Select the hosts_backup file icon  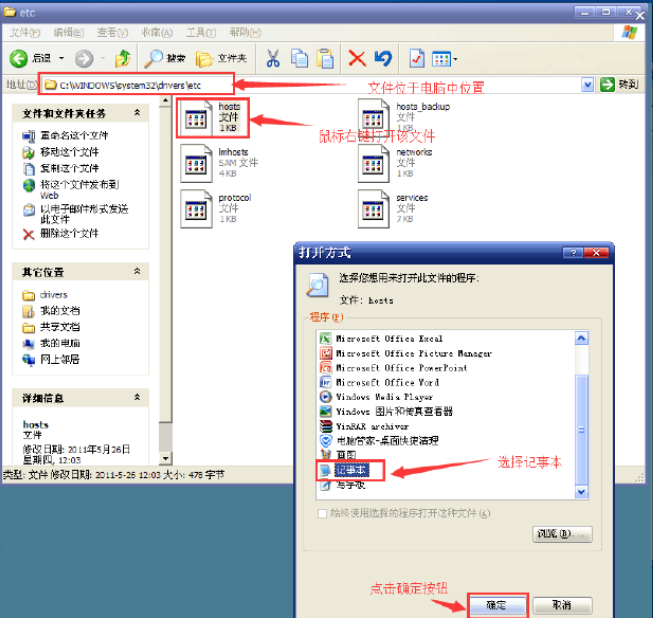(374, 118)
